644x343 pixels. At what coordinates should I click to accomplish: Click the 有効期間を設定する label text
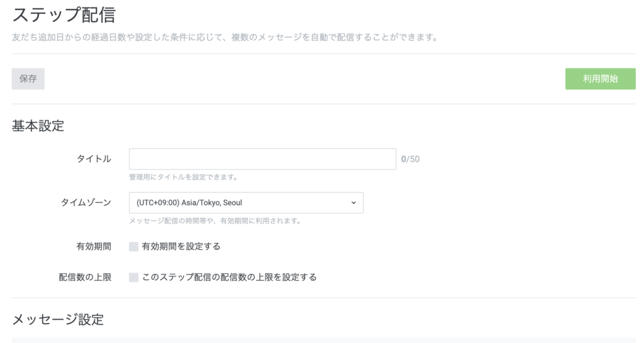point(181,247)
